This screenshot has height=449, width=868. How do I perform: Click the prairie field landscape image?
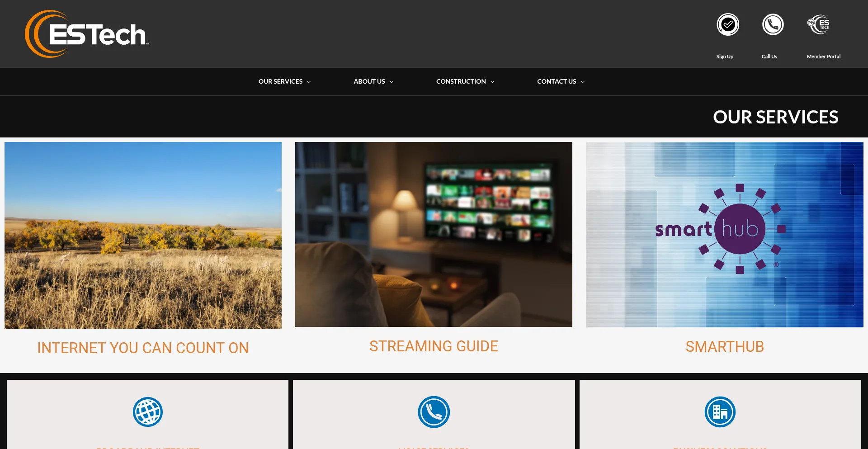143,235
